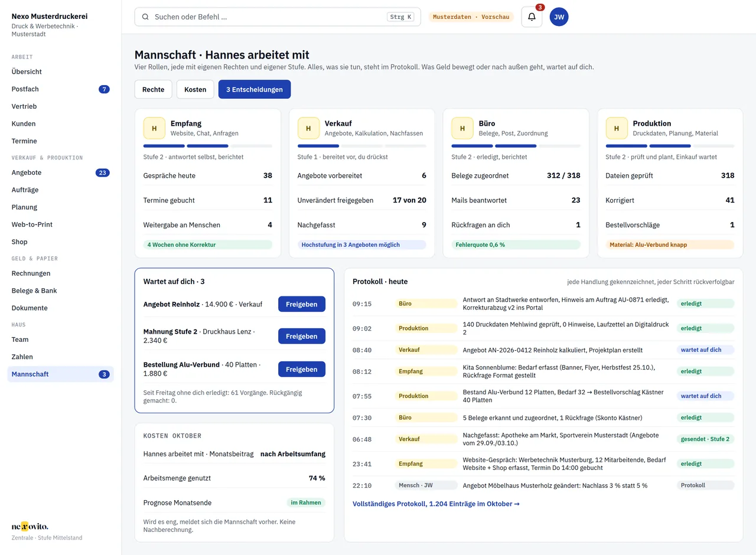Click 'Hochstufung in 3 Angeboten möglich' notice
The height and width of the screenshot is (555, 756).
(362, 244)
